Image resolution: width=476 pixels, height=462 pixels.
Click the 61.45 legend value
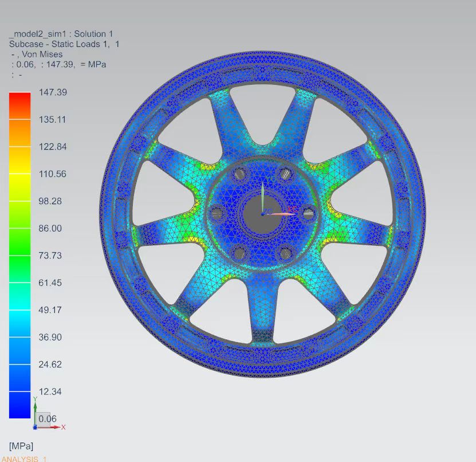coord(50,283)
